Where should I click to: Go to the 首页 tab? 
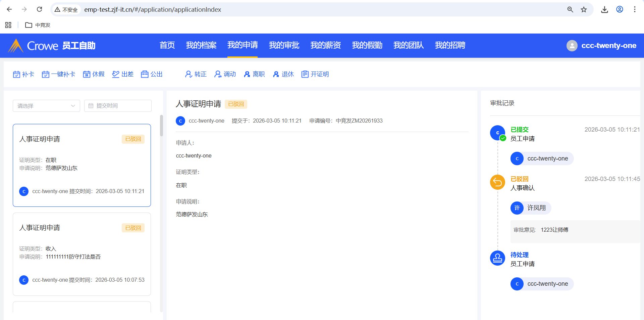167,45
